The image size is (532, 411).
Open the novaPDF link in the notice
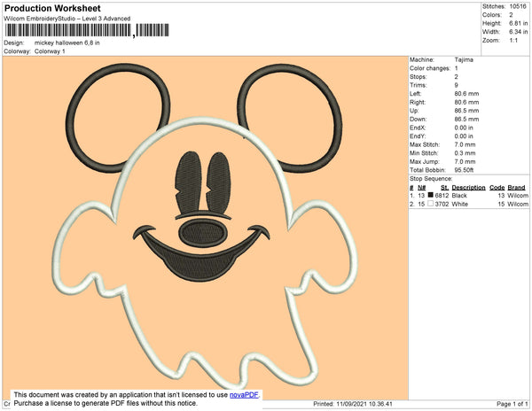point(244,395)
